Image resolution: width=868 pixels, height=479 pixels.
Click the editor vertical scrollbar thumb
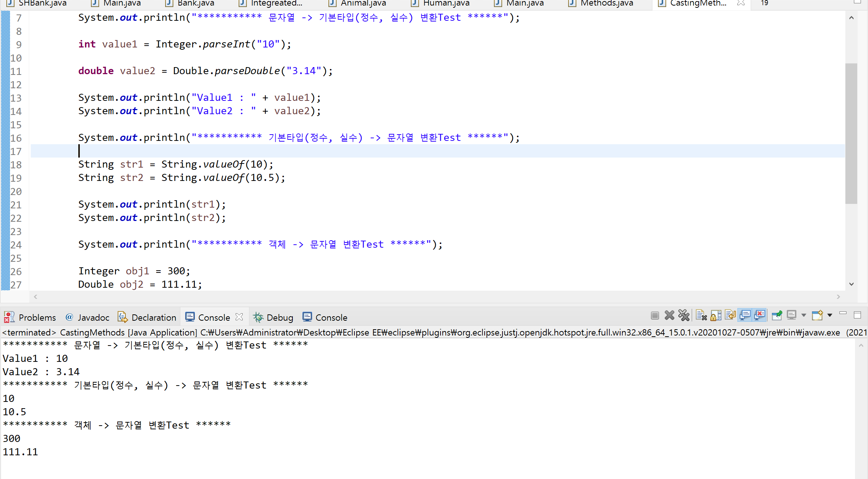(x=851, y=133)
